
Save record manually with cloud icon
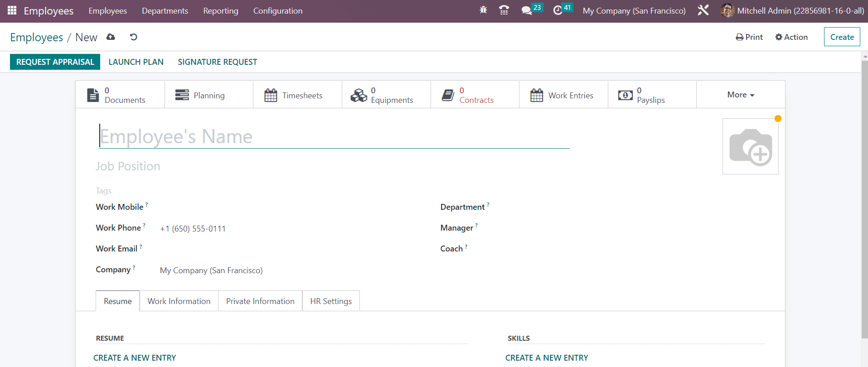[x=111, y=37]
